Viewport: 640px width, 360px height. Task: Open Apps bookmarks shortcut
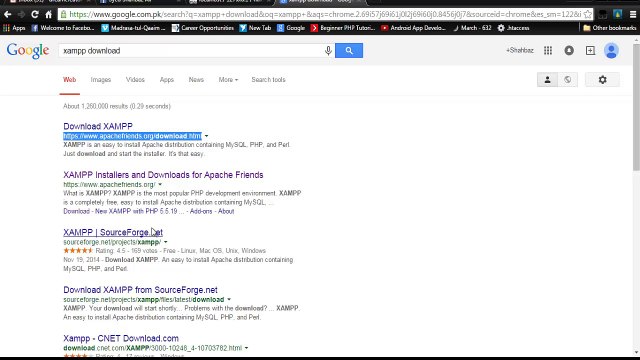(14, 28)
